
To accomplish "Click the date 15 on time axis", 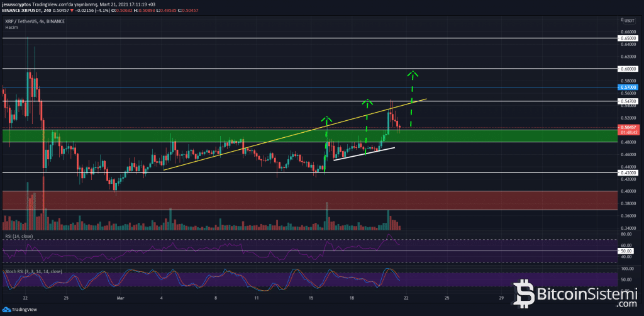I will [x=311, y=297].
